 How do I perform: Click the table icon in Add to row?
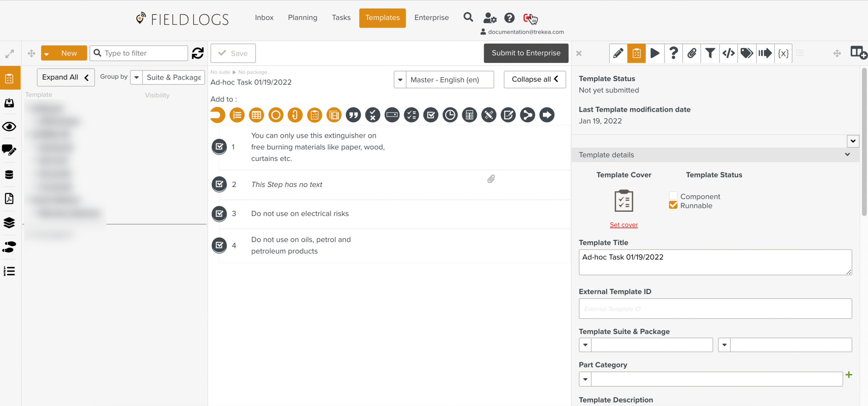click(256, 115)
